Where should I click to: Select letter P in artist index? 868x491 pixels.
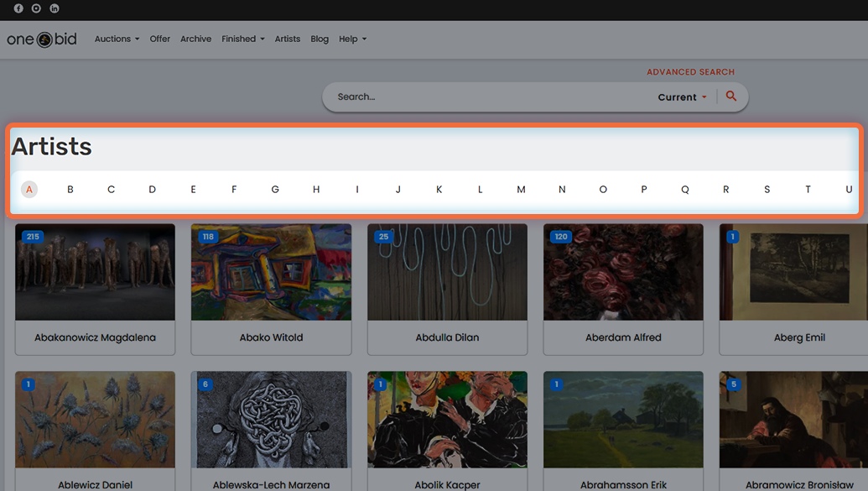[x=644, y=190]
